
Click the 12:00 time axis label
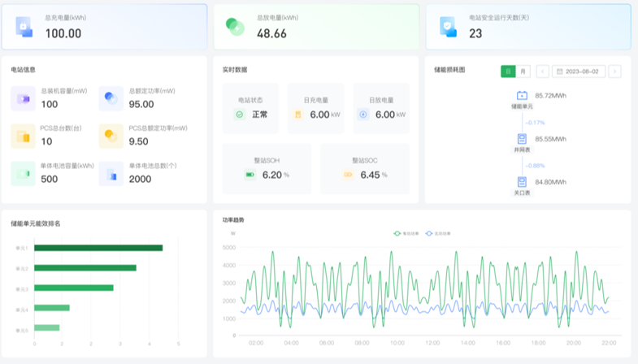[x=432, y=343]
